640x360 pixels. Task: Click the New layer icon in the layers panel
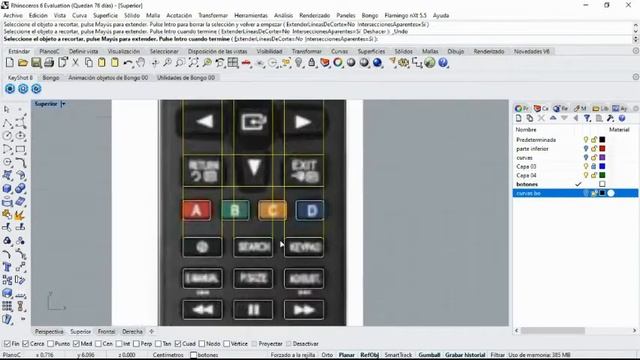[519, 118]
